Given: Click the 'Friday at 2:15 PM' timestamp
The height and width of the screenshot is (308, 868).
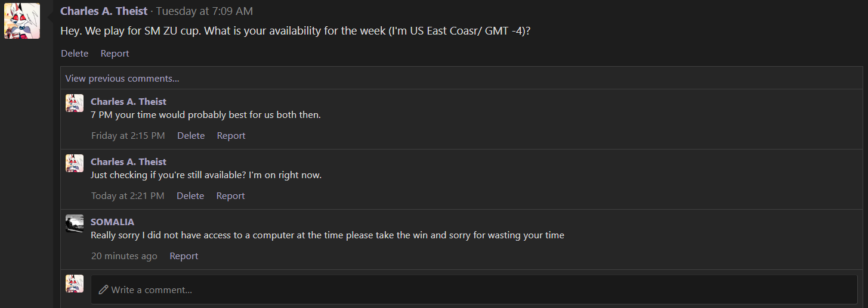Looking at the screenshot, I should pos(128,135).
